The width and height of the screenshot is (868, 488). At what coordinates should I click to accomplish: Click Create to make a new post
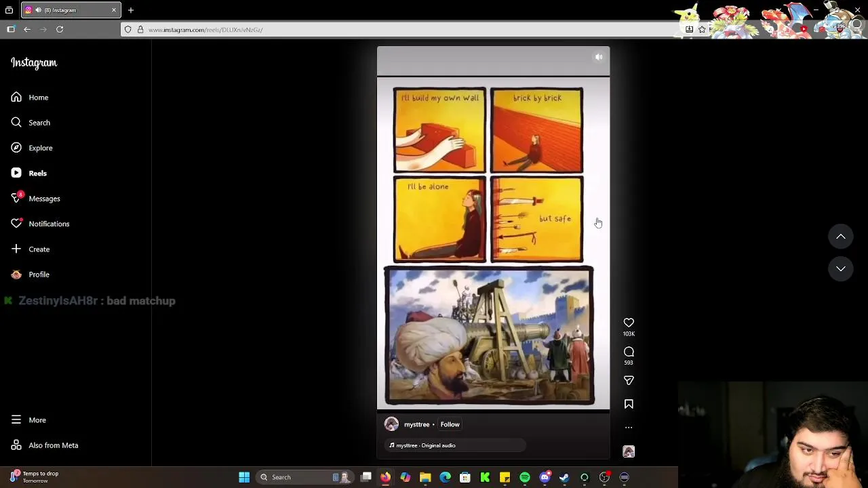[31, 249]
